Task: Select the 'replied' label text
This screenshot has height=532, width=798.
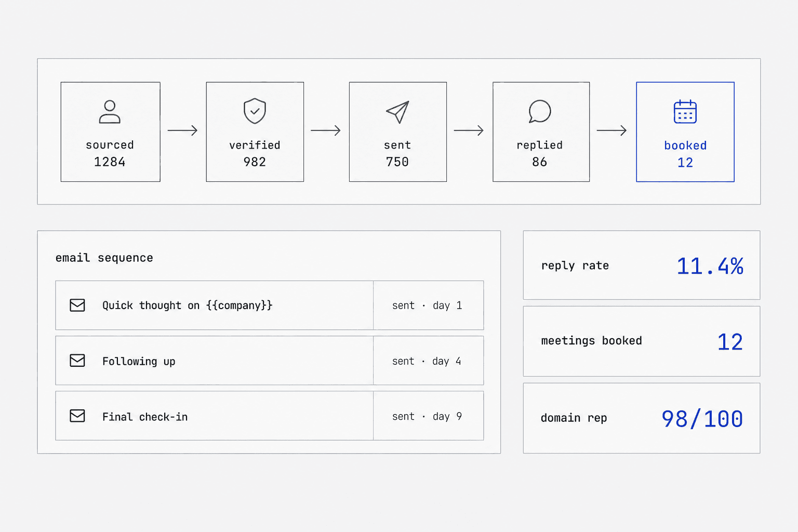Action: pos(539,145)
